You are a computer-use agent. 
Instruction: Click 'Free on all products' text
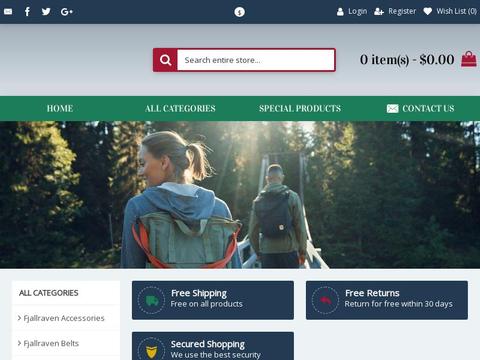206,304
